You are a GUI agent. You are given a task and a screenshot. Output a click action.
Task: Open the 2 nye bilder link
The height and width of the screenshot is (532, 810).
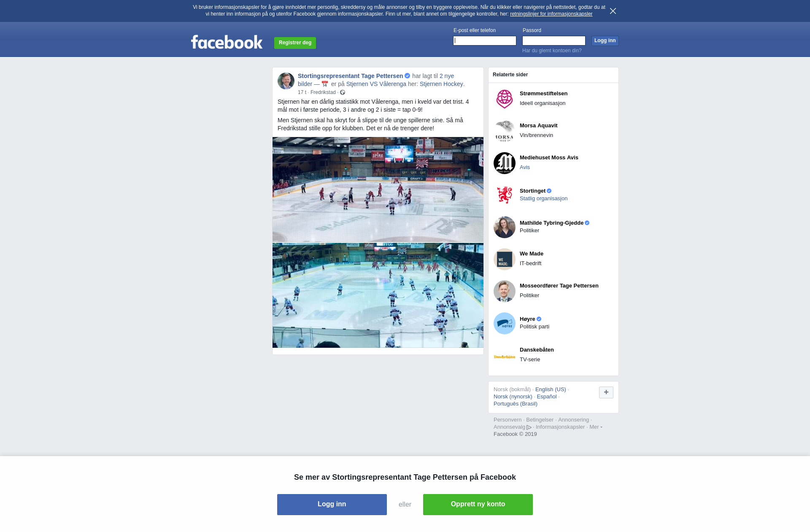447,76
